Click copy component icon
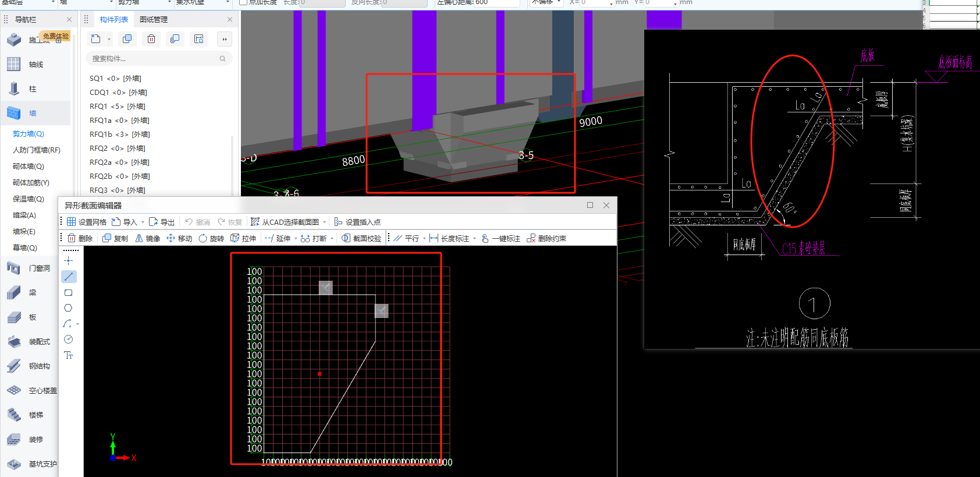The image size is (980, 477). point(127,39)
